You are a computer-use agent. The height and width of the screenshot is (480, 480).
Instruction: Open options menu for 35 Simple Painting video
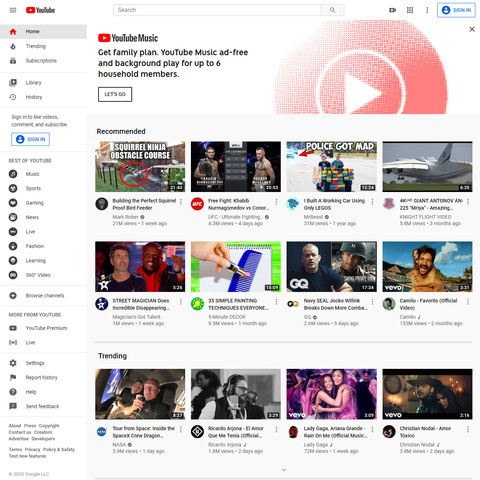(x=276, y=302)
